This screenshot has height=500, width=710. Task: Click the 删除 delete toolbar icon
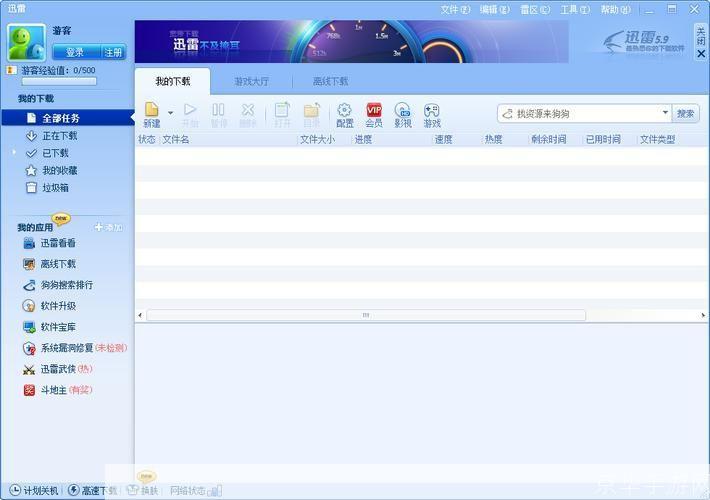[248, 115]
